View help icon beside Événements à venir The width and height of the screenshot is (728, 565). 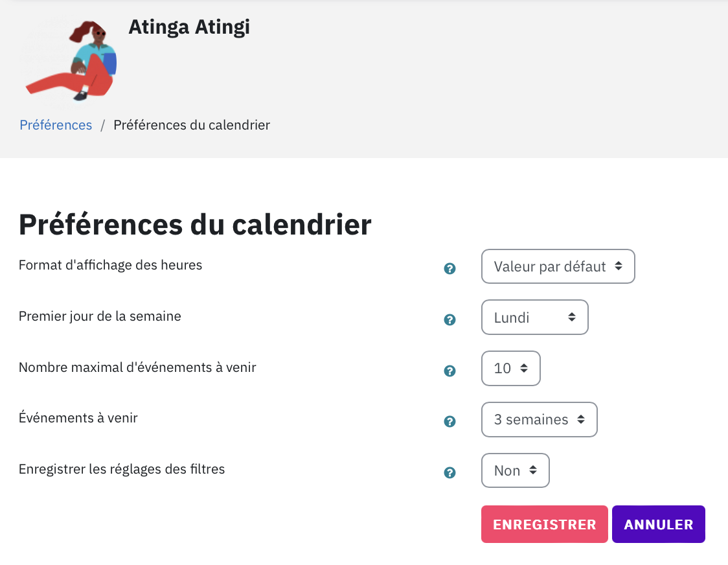pos(449,421)
